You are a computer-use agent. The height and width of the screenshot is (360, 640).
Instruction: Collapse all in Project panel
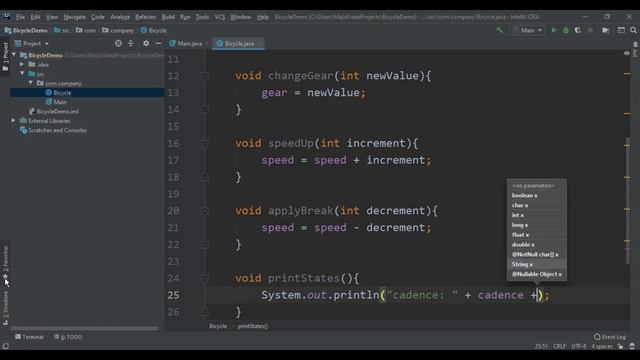[x=131, y=43]
